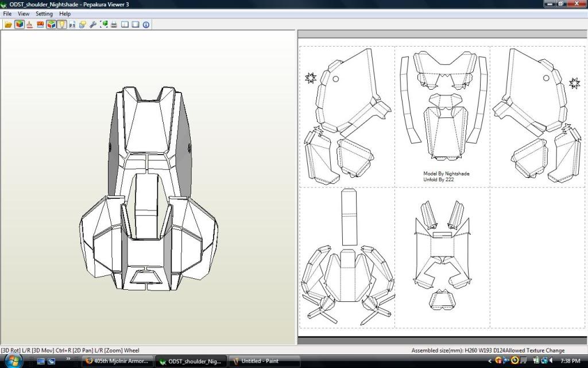The width and height of the screenshot is (588, 368).
Task: Click the 7:38 PM system clock
Action: (x=570, y=361)
